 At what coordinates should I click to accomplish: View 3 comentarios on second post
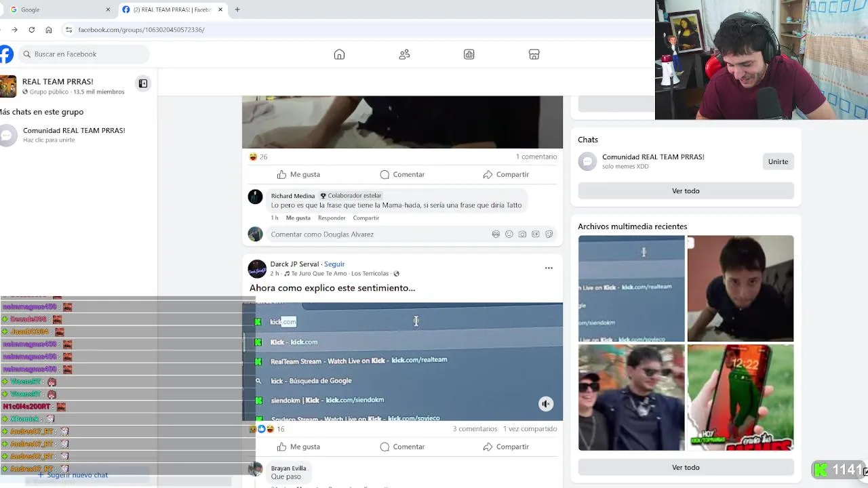[475, 429]
